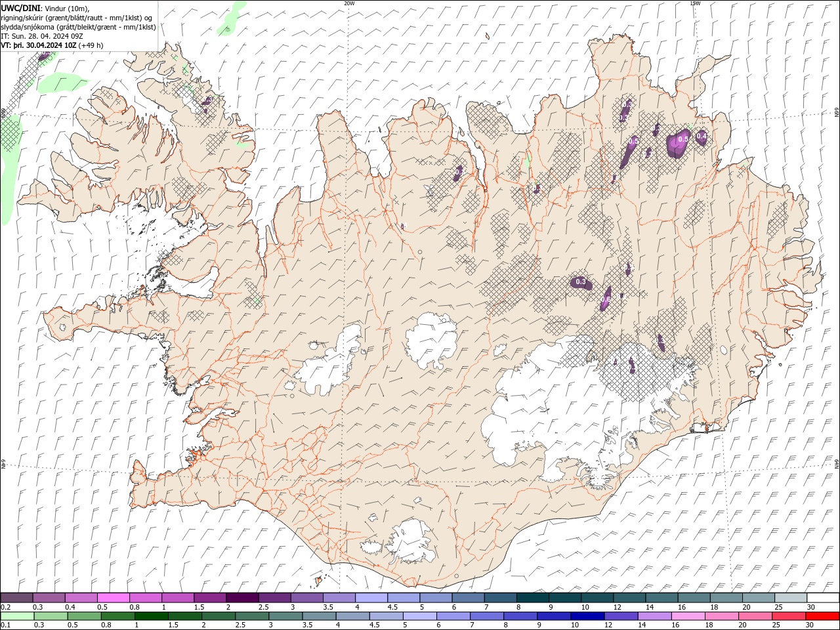Pick the pale gray 25 swatch in upper legend
The height and width of the screenshot is (630, 840).
point(791,597)
